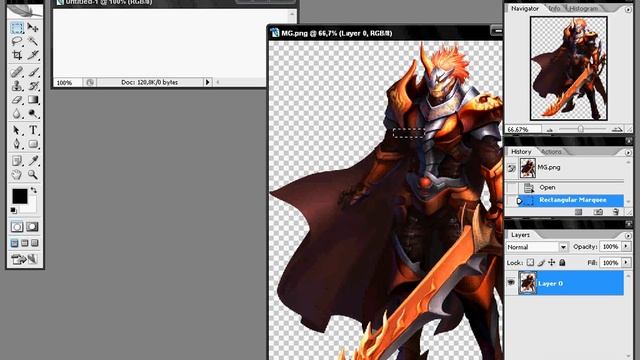Select the Move tool
Viewport: 640px width, 360px height.
coord(33,28)
